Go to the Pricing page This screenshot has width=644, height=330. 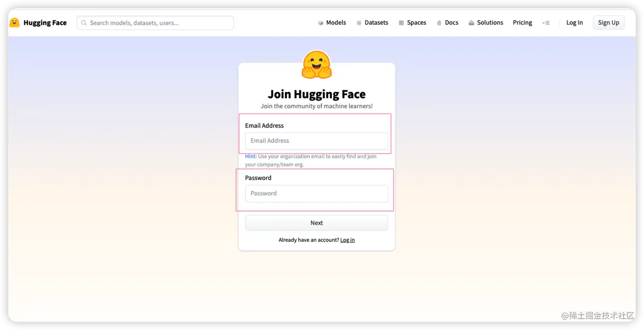522,23
